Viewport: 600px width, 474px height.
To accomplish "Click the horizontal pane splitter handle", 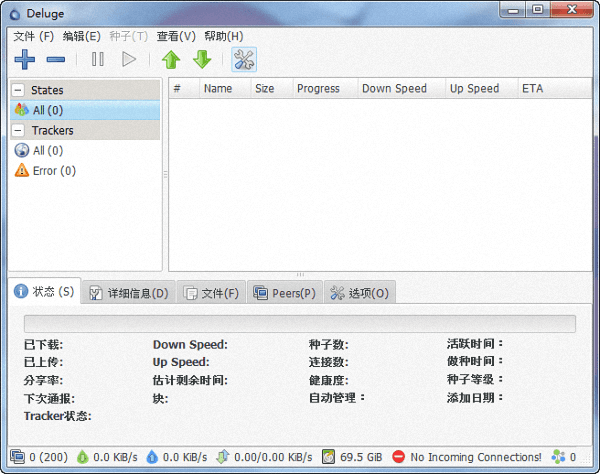I will click(x=300, y=275).
